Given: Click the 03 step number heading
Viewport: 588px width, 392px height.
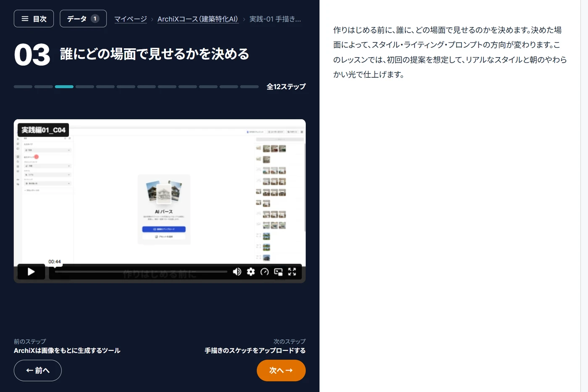Looking at the screenshot, I should [x=32, y=55].
